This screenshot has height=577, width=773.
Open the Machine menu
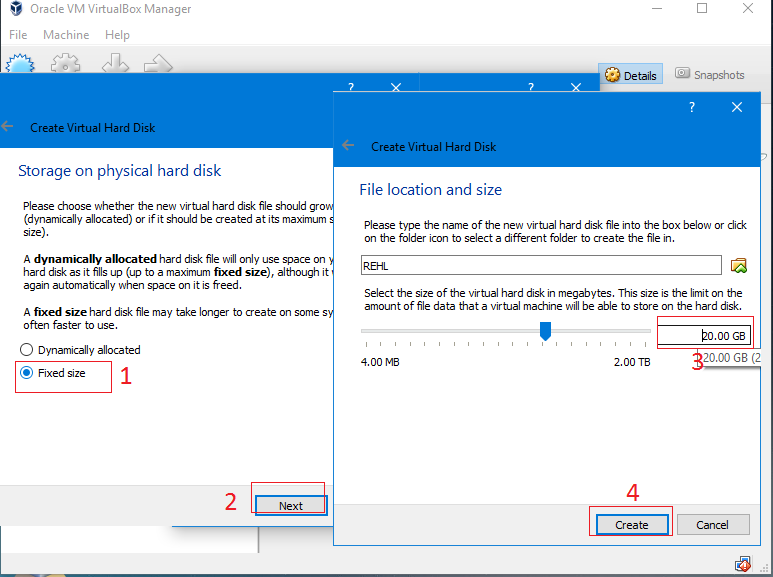66,35
